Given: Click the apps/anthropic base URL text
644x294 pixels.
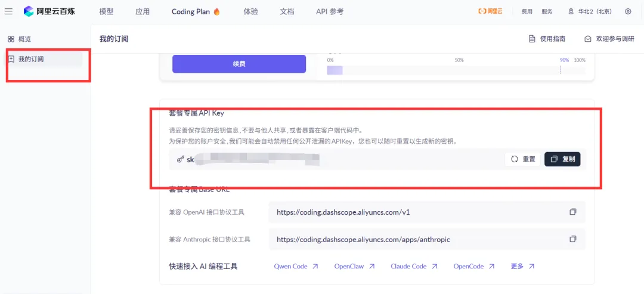Looking at the screenshot, I should (364, 239).
